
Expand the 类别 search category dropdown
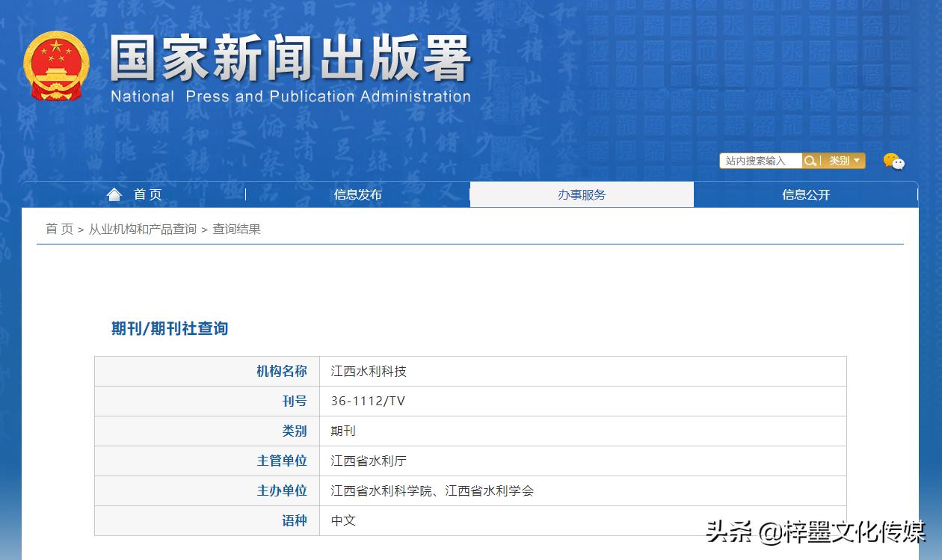844,161
